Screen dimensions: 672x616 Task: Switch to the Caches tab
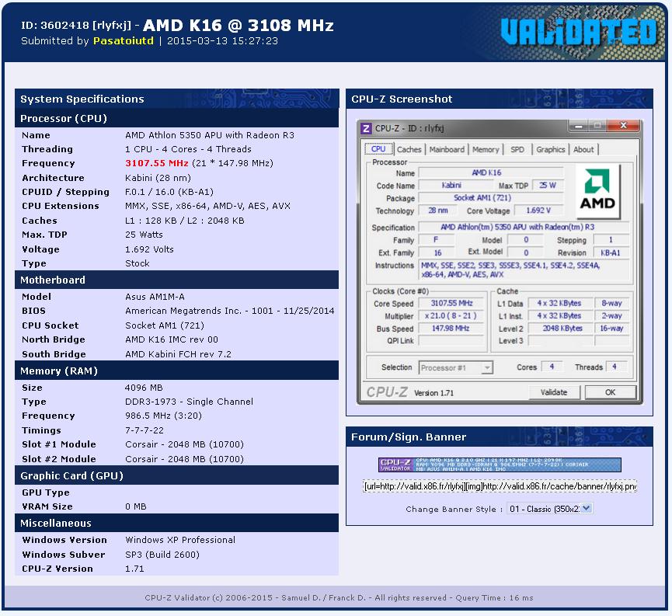pos(409,149)
